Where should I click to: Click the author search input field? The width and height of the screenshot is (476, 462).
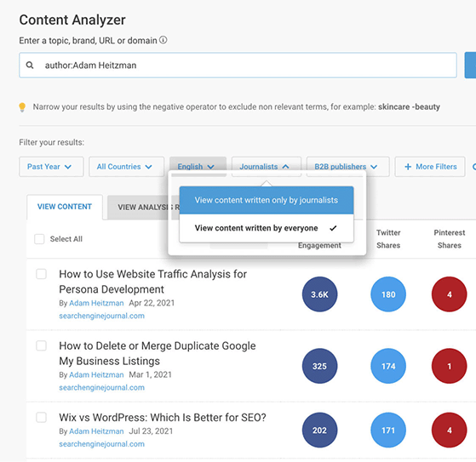[x=238, y=66]
